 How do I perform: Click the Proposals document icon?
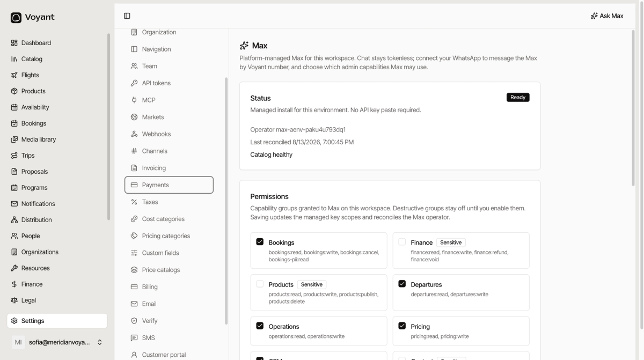coord(14,172)
